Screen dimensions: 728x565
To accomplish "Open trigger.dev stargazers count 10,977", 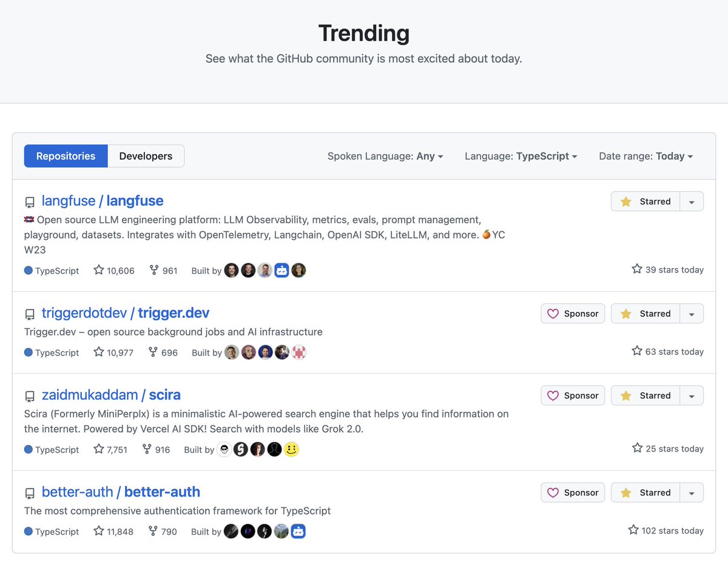I will (x=113, y=352).
